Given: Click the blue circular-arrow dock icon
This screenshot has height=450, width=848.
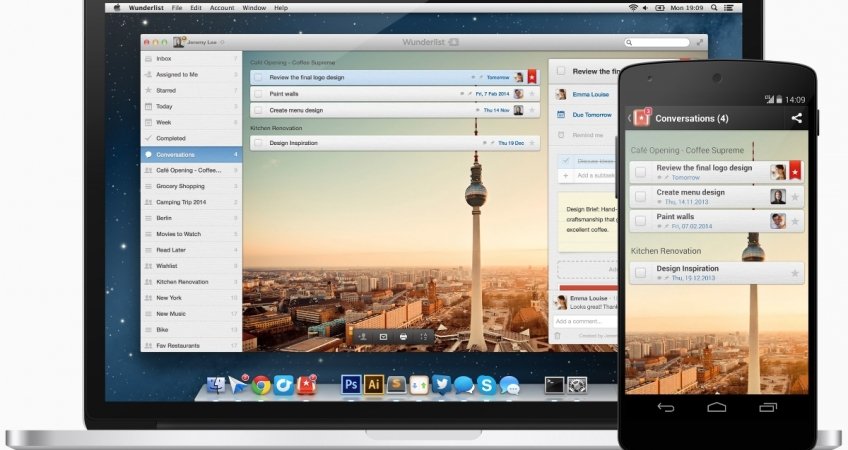Looking at the screenshot, I should tap(283, 385).
